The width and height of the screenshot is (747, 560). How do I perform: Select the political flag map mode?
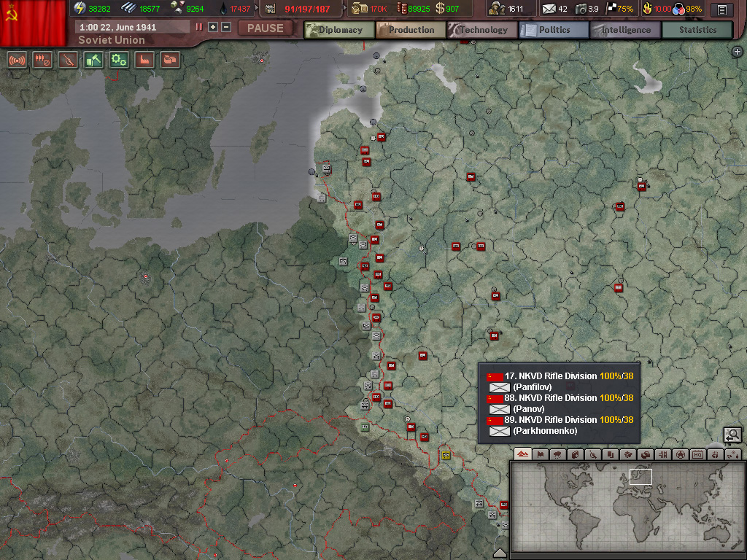(x=541, y=454)
